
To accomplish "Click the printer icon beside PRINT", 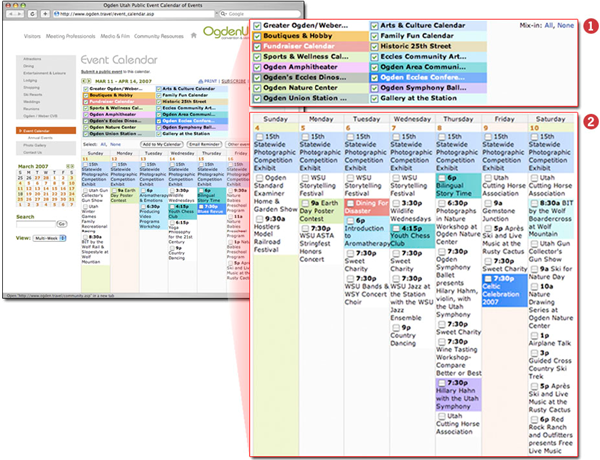I will pyautogui.click(x=201, y=81).
